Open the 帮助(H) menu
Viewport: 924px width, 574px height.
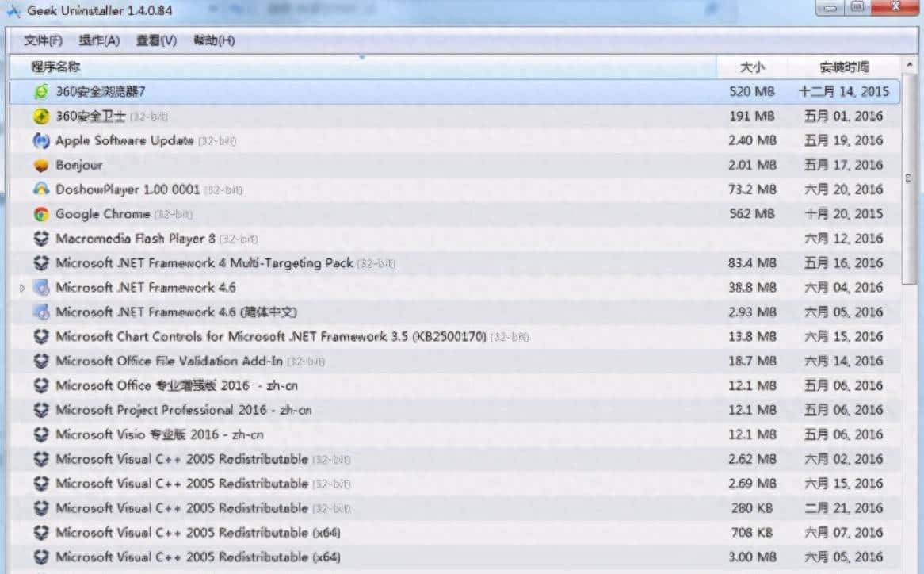(x=214, y=40)
